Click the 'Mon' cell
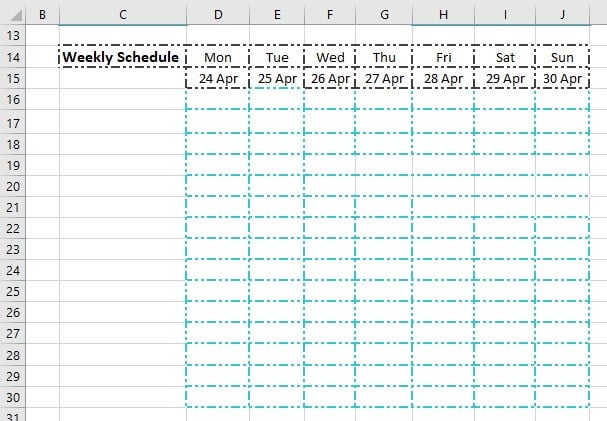This screenshot has height=421, width=607. [218, 57]
